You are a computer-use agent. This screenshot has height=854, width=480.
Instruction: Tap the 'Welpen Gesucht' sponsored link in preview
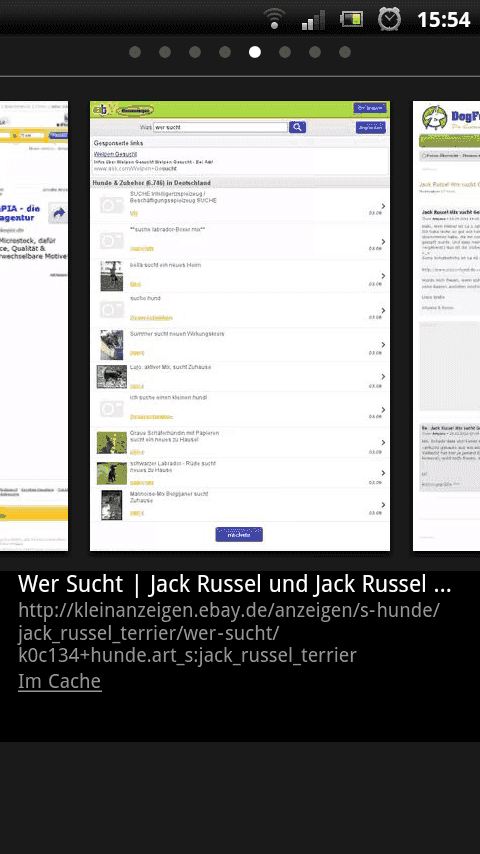tap(115, 154)
